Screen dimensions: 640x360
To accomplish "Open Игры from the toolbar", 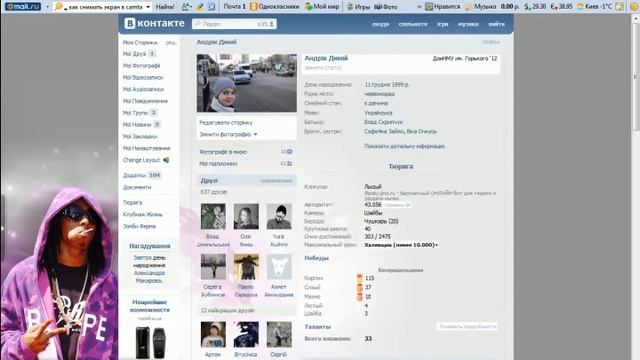I will 358,7.
